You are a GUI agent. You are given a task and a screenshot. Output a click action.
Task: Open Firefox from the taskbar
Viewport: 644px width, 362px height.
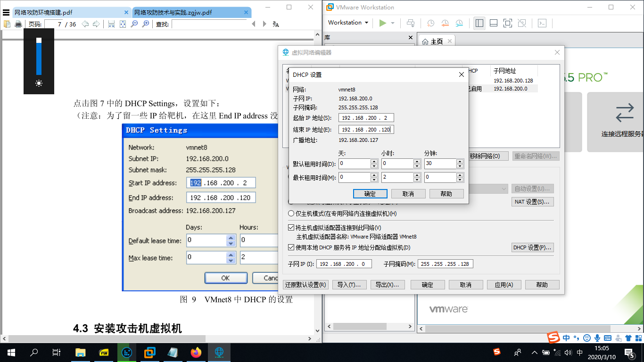196,352
